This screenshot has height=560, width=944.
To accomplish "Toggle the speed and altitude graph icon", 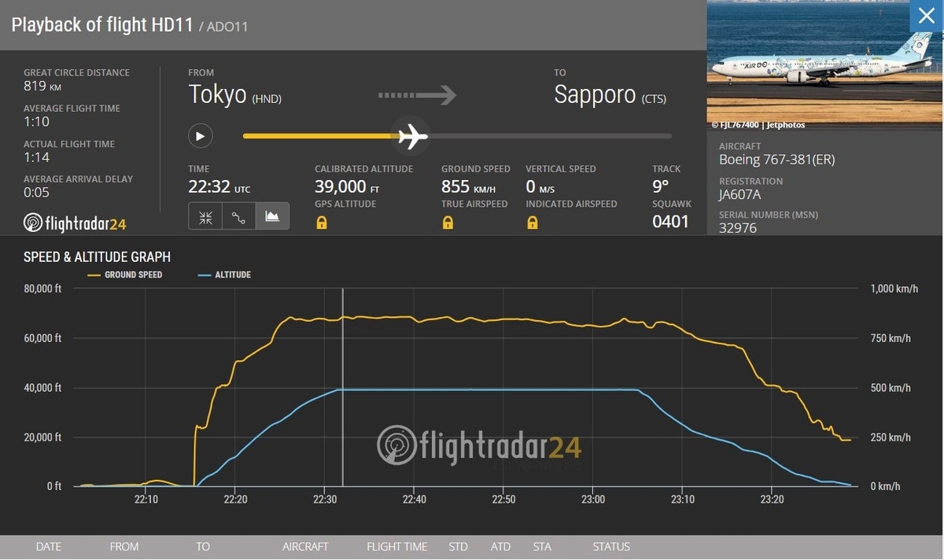I will click(x=272, y=216).
